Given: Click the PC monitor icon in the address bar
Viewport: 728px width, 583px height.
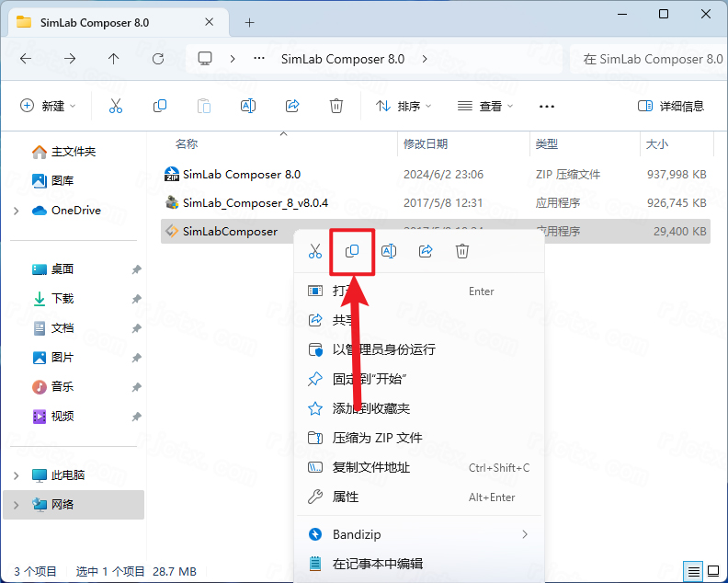Looking at the screenshot, I should [205, 59].
